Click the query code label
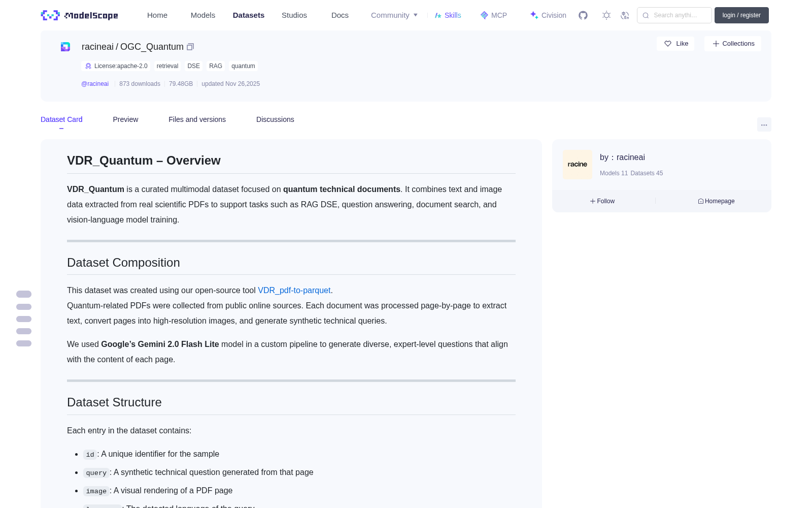 point(96,472)
